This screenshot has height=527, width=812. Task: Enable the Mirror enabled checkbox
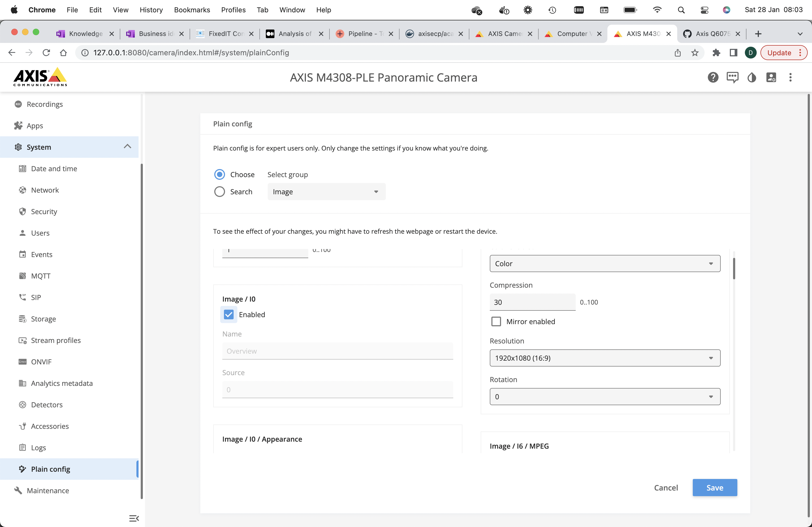coord(496,321)
